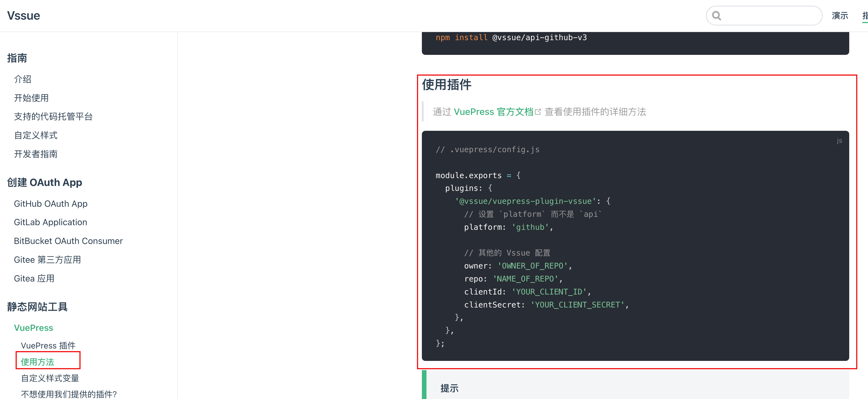Open GitHub OAuth App page

51,204
